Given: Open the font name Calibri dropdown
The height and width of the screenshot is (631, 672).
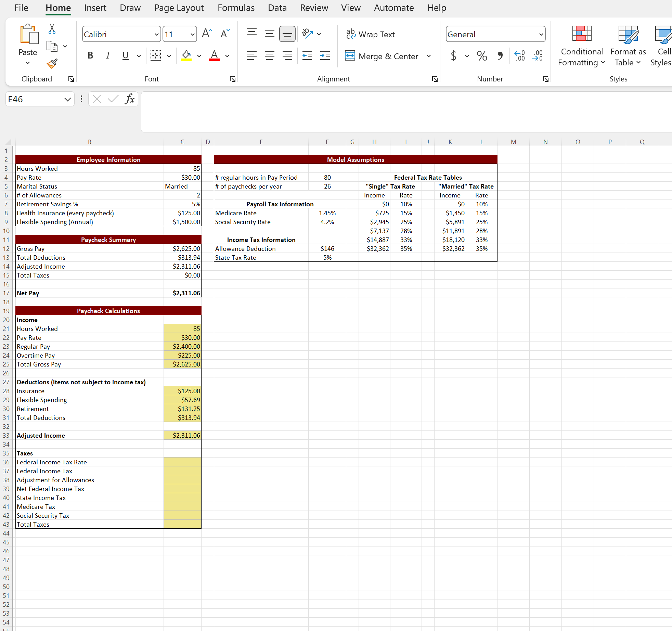Looking at the screenshot, I should click(156, 34).
